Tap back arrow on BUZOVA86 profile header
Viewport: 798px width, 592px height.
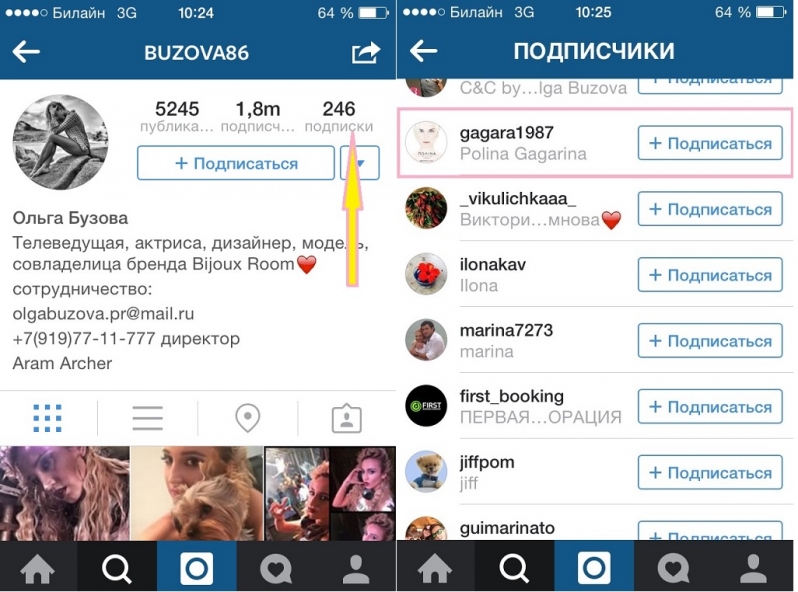coord(26,52)
